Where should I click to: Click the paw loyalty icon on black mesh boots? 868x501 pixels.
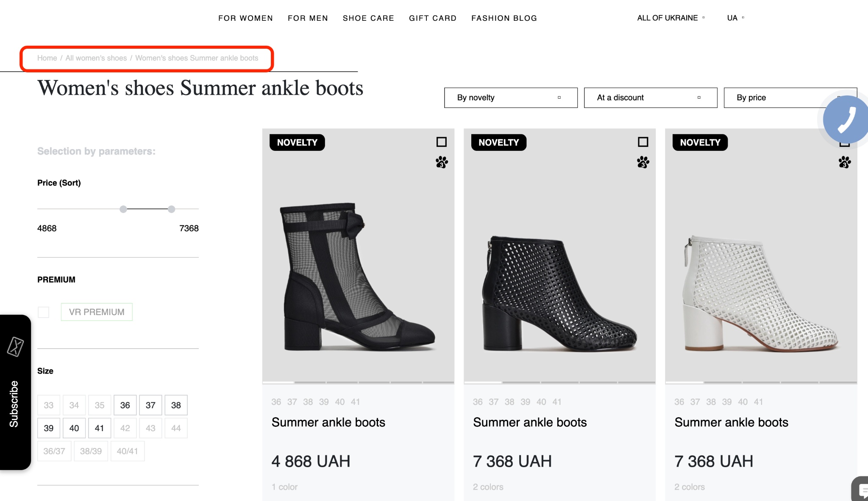[441, 163]
